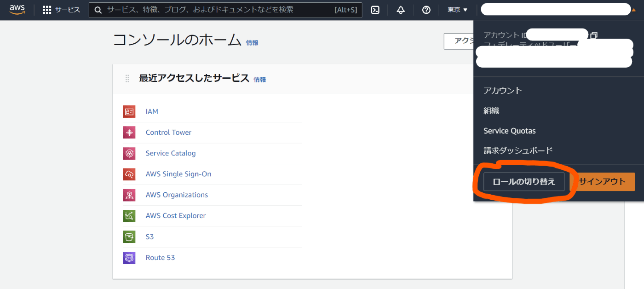The height and width of the screenshot is (289, 644).
Task: Open the サービス menu
Action: pos(68,10)
